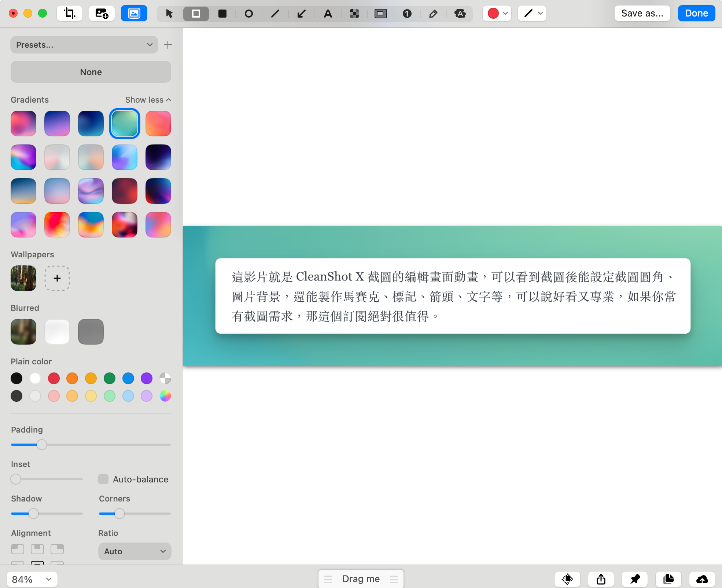The height and width of the screenshot is (588, 722).
Task: Select the Pixelate blur tool
Action: 354,14
